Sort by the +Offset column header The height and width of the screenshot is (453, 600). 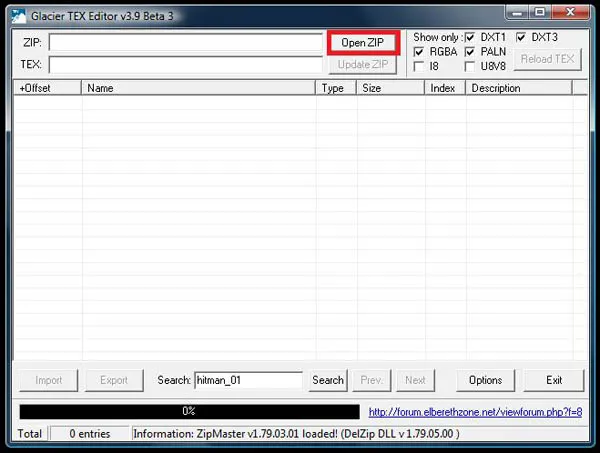tap(47, 88)
